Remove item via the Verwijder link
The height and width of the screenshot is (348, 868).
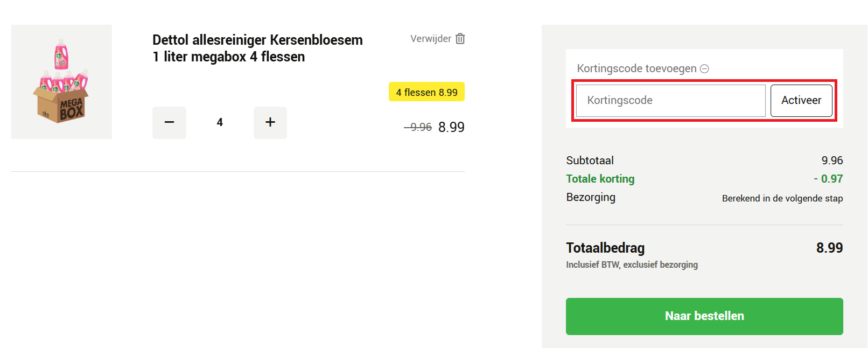pyautogui.click(x=430, y=38)
